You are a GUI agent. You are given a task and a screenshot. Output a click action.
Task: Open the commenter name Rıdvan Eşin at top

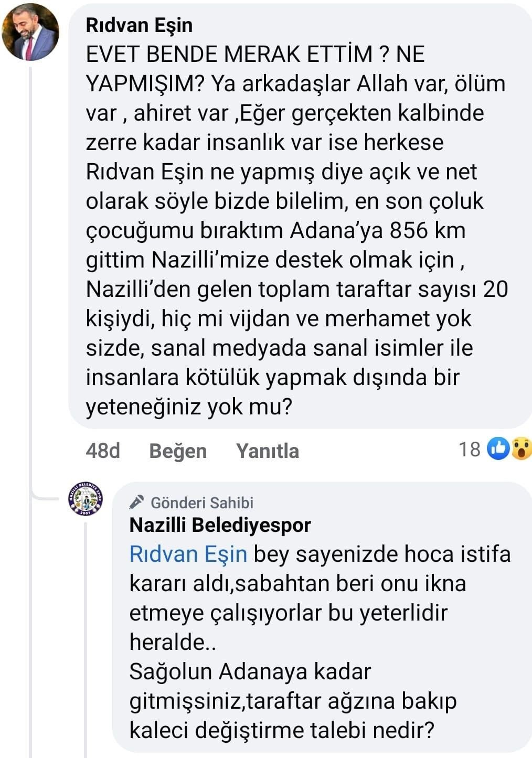[x=139, y=25]
